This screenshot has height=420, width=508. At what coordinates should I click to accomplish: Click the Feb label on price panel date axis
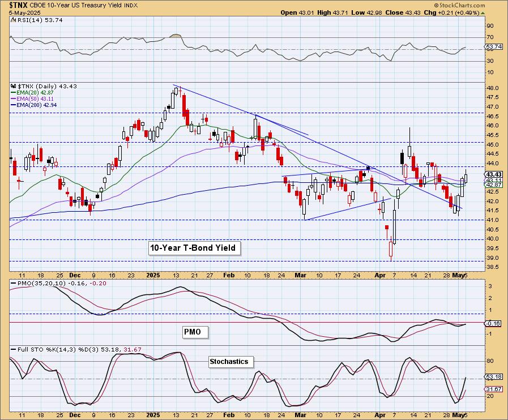point(229,275)
